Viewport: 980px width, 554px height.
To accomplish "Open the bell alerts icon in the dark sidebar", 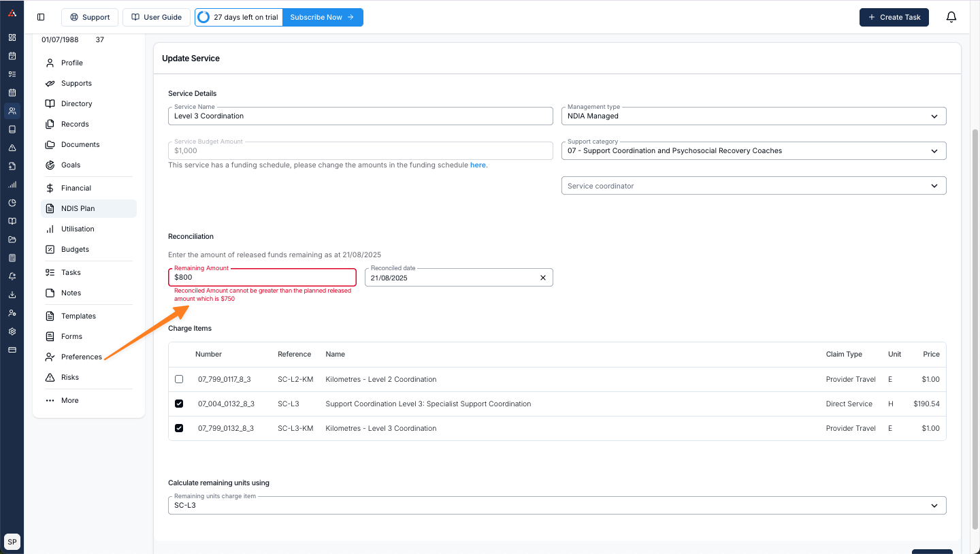I will (12, 276).
